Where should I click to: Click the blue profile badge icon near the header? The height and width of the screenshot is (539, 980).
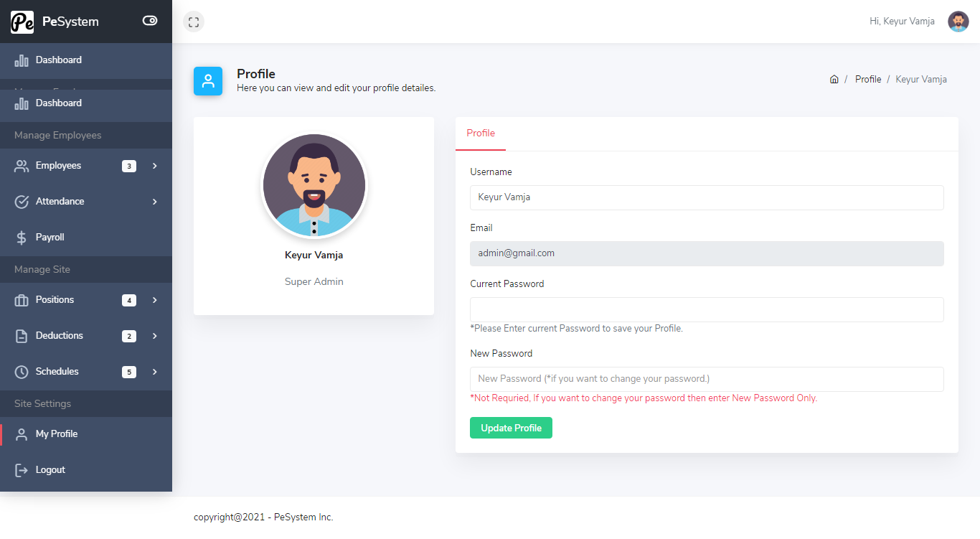[x=207, y=80]
